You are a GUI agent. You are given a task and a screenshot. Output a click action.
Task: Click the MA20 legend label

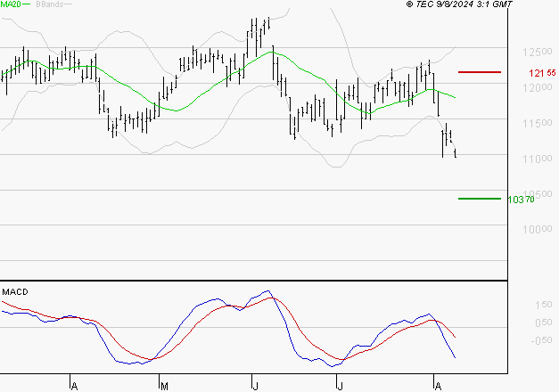11,4
